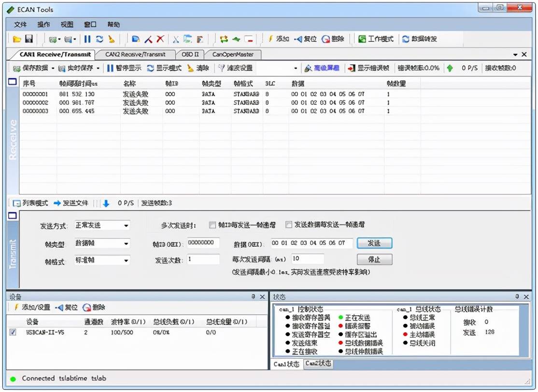The height and width of the screenshot is (392, 538).
Task: Click the green wave-shaped icon in the main toolbar
Action: tap(236, 39)
